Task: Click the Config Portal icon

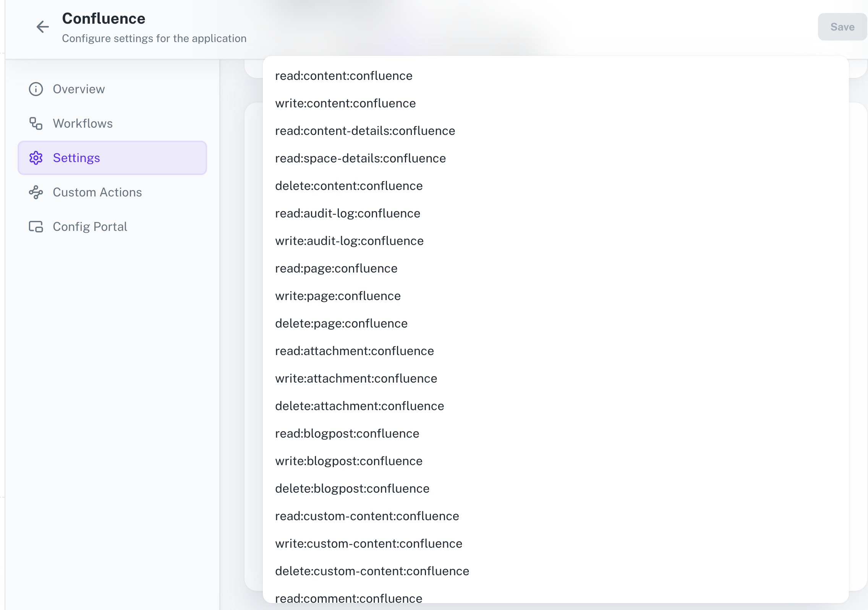Action: (x=36, y=227)
